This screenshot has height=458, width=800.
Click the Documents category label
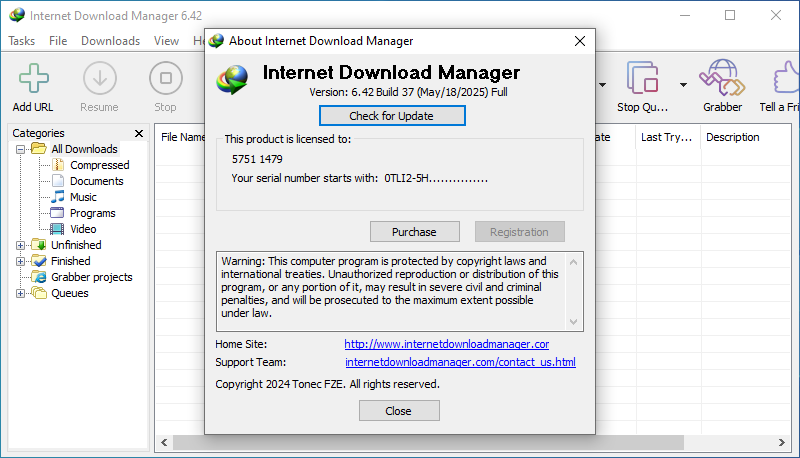pos(96,181)
